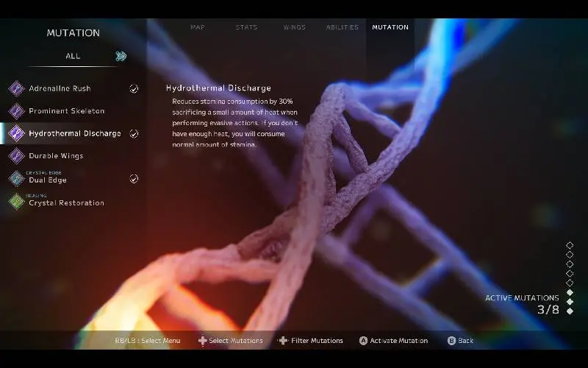Click the topmost empty mutation slot diamond
This screenshot has width=588, height=368.
pos(570,245)
